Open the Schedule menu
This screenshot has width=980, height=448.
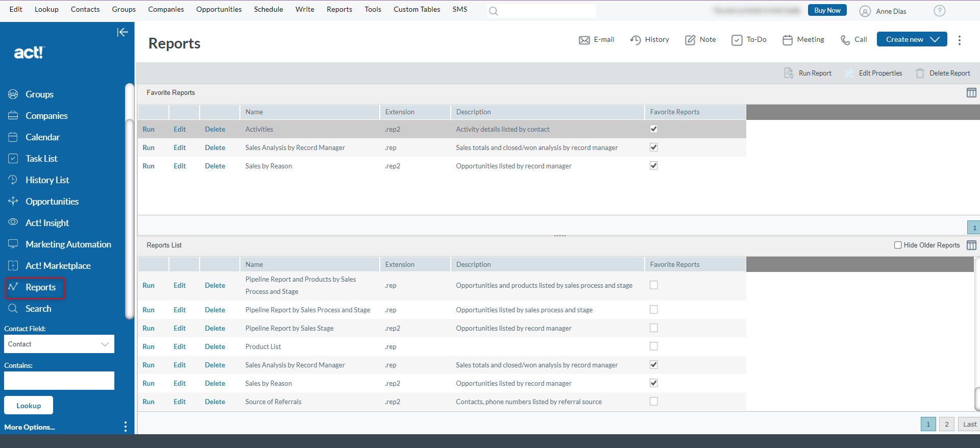[x=268, y=9]
